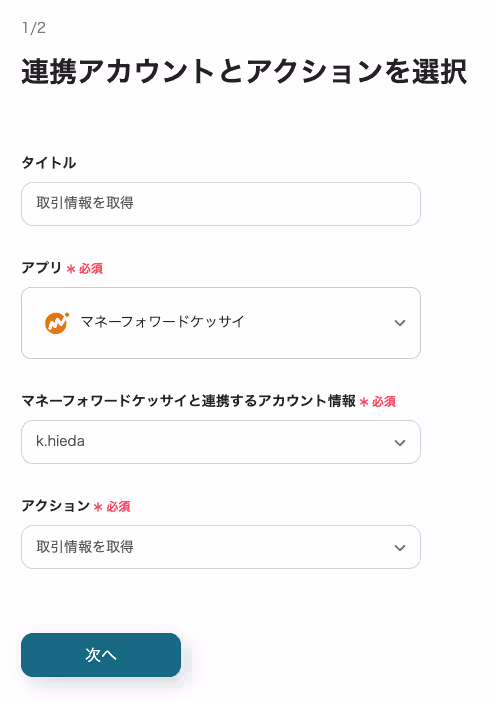Click the アプリ field label
The image size is (492, 701).
tap(42, 268)
